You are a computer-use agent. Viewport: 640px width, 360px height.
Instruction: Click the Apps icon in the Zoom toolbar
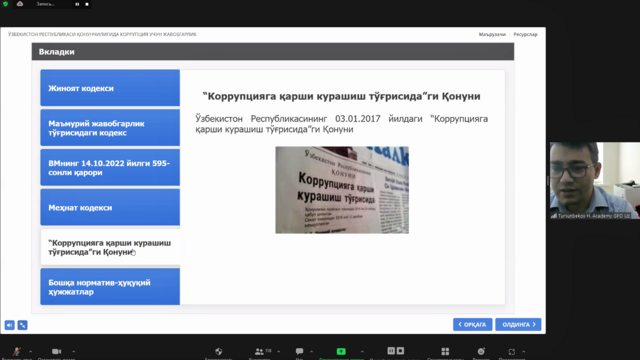512,351
